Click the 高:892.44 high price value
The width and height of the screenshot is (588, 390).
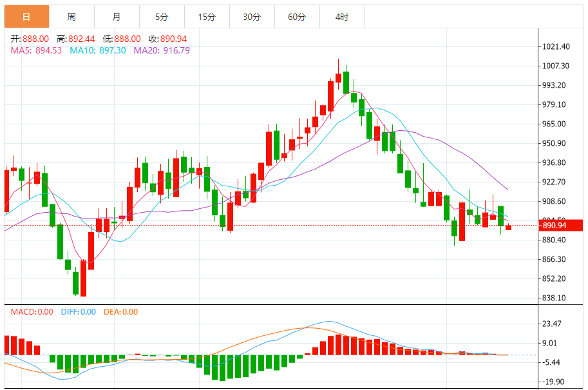click(x=76, y=39)
